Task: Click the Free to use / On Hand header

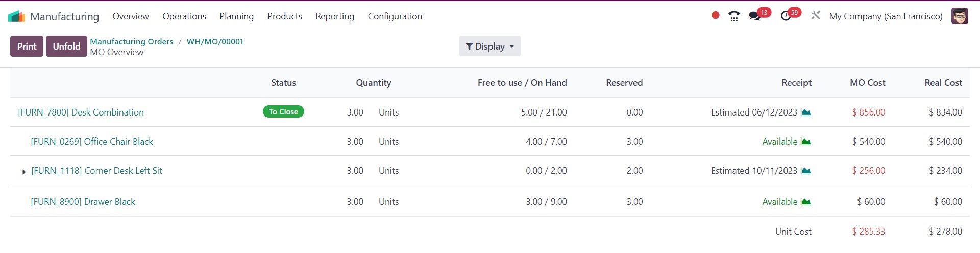Action: (x=522, y=83)
